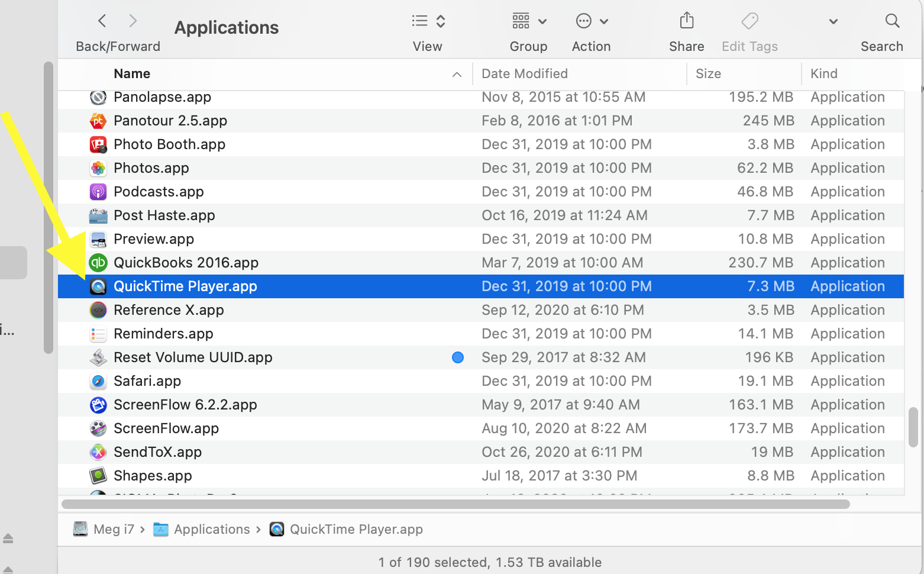This screenshot has width=924, height=574.
Task: Sort by the Size column header
Action: coord(708,74)
